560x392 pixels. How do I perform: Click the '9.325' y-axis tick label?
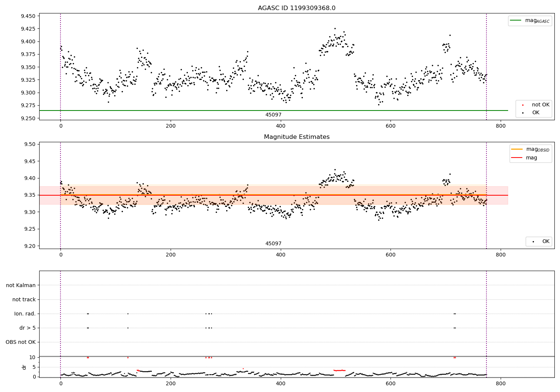click(x=28, y=80)
